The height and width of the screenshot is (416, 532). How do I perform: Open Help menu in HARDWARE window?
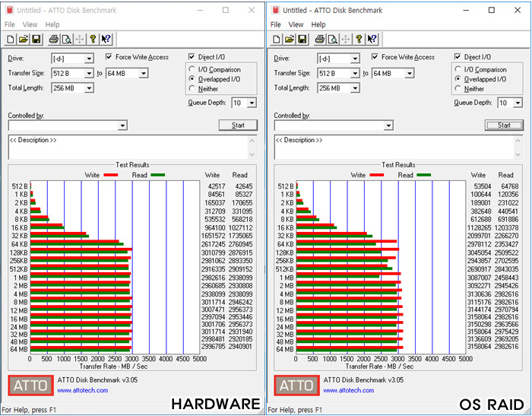click(52, 24)
